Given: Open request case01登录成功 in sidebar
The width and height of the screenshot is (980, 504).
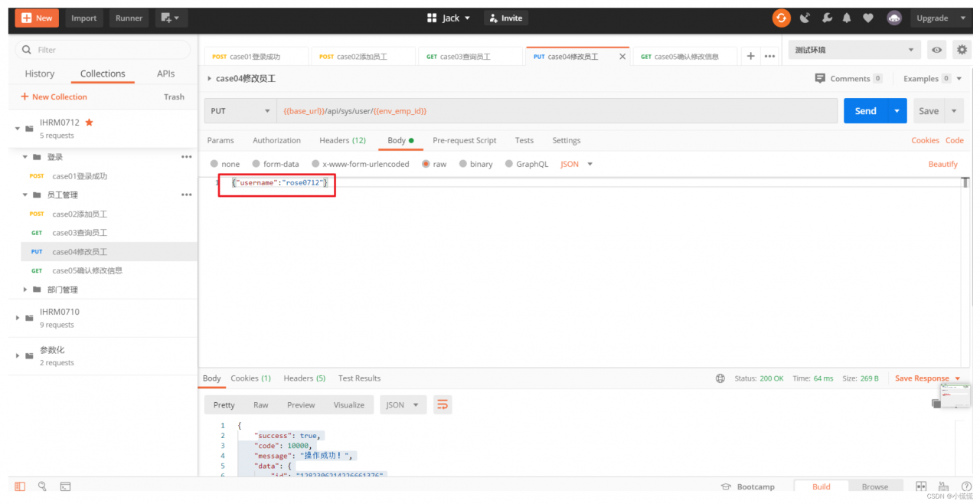Looking at the screenshot, I should (80, 176).
